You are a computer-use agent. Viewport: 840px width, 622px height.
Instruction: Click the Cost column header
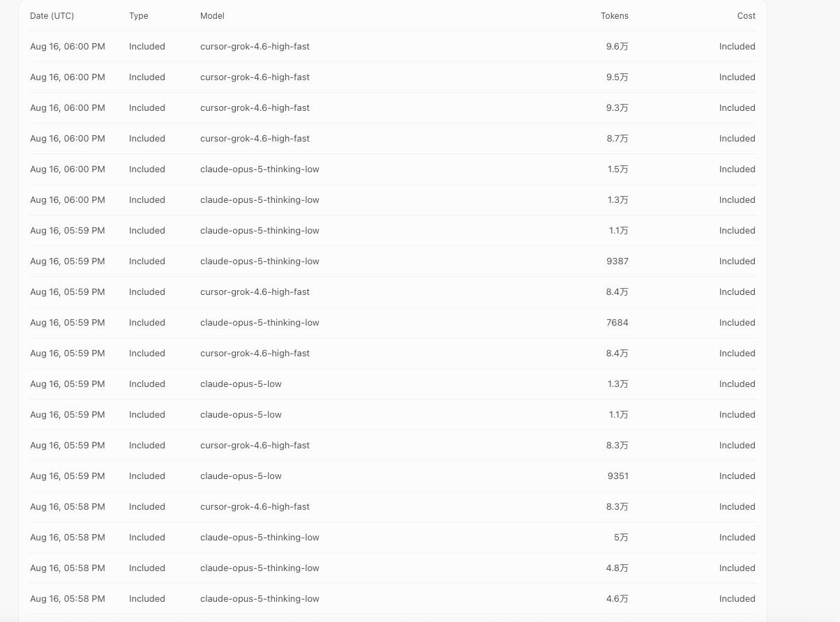coord(747,15)
